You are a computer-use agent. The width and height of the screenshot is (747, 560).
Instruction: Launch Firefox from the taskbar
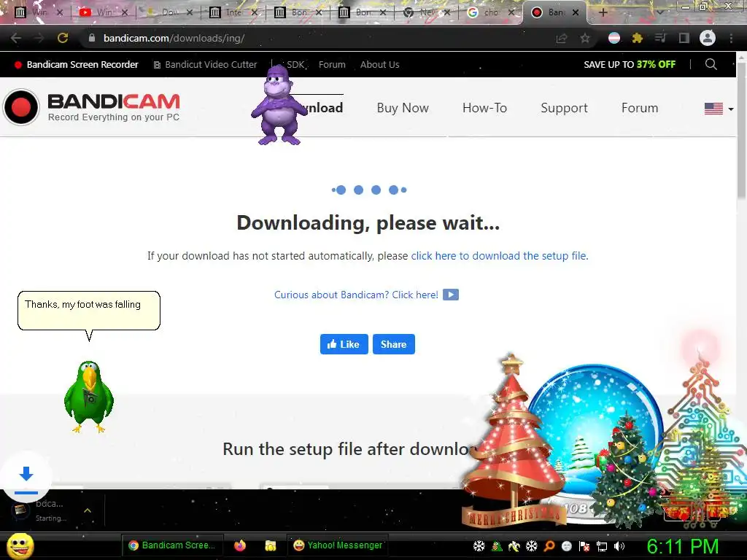[x=239, y=545]
